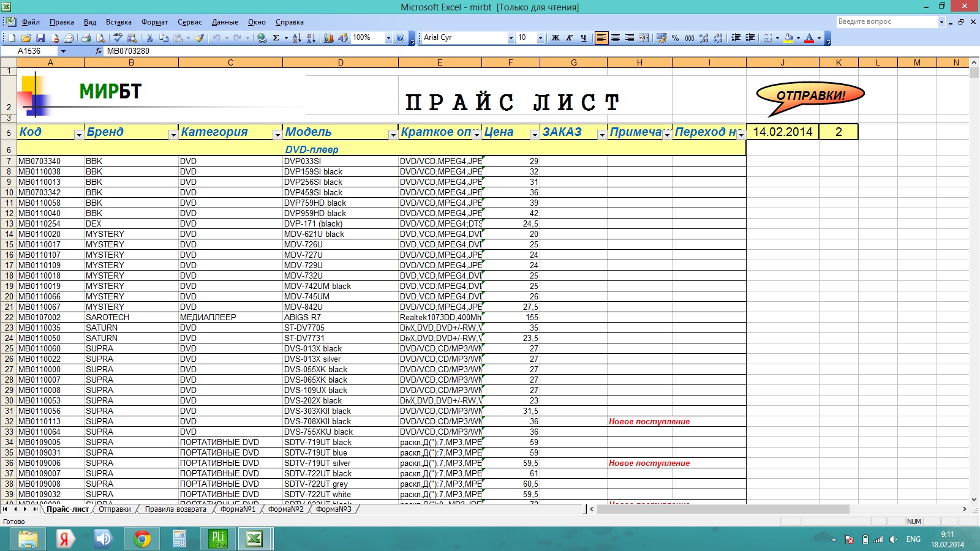Click Merge and Center icon

pyautogui.click(x=644, y=38)
